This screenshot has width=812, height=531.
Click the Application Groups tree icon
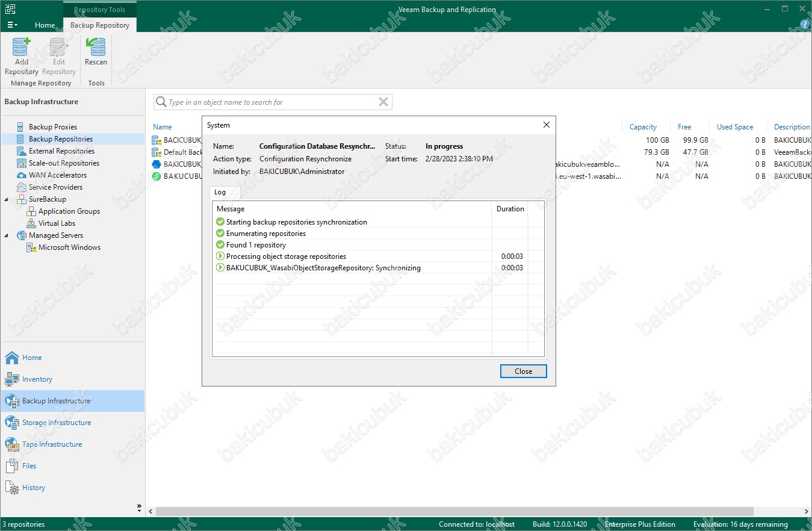pyautogui.click(x=32, y=211)
